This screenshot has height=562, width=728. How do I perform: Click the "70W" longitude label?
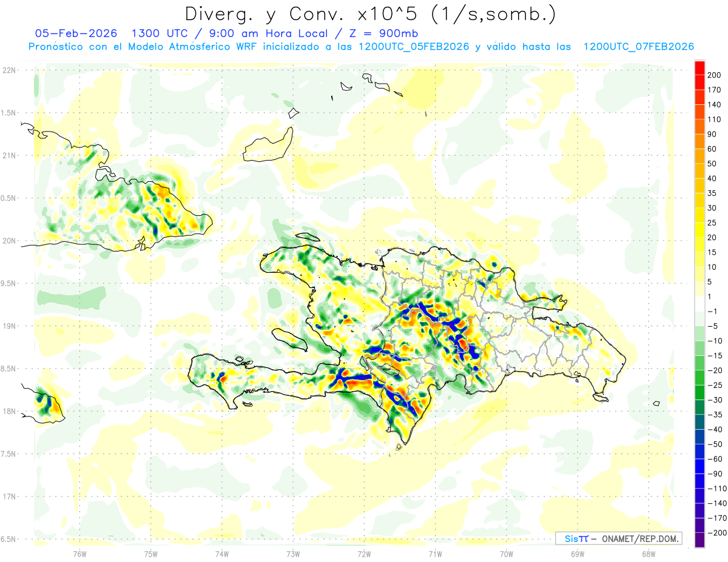tap(506, 554)
